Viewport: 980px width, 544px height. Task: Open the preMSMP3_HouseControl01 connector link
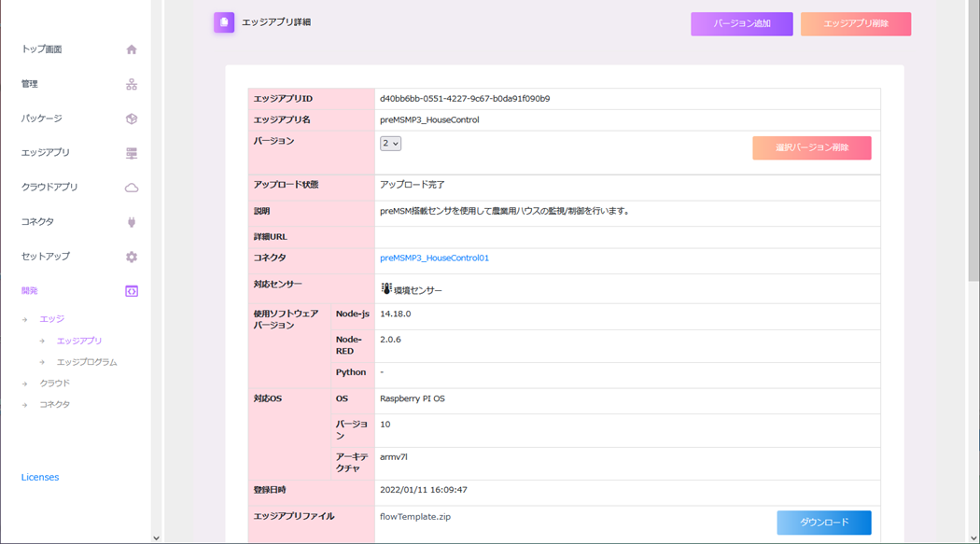click(434, 258)
